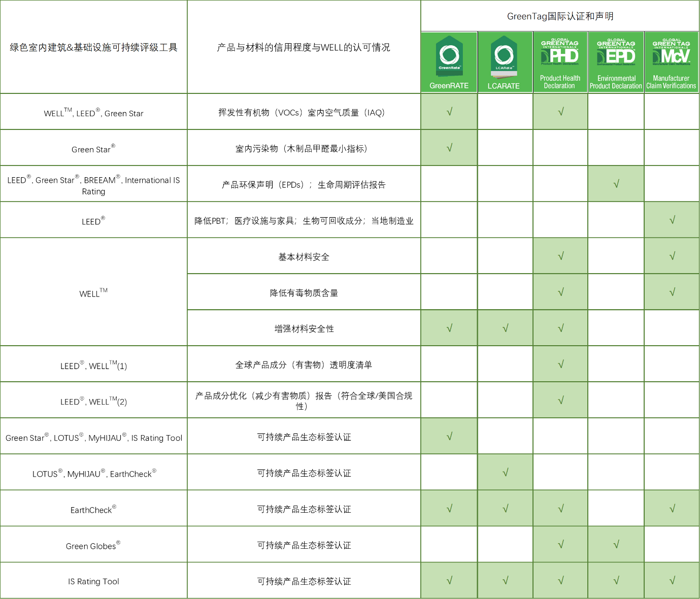
Task: Select the PHD Product Health Declaration logo
Action: (560, 62)
